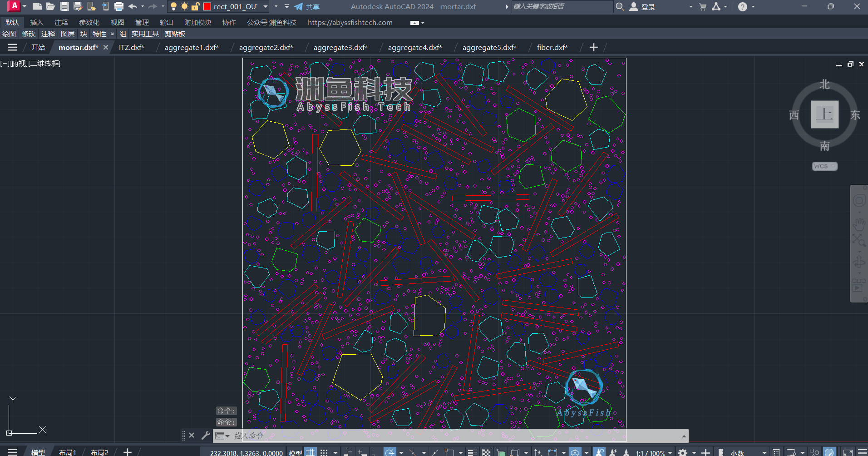Open the fiber.dxf drawing tab

point(552,47)
